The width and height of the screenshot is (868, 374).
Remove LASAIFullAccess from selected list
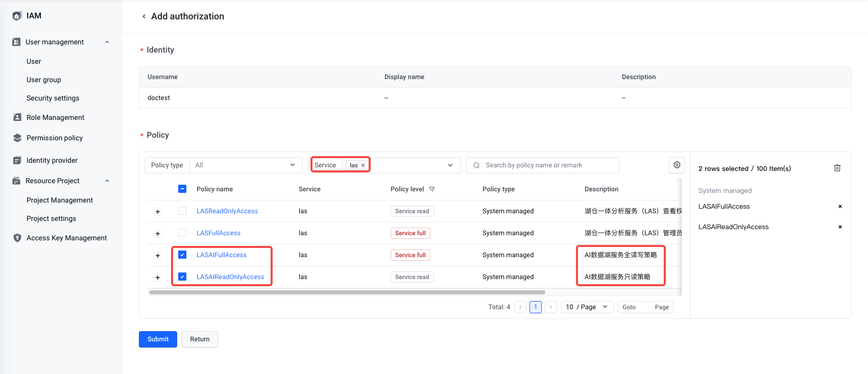pyautogui.click(x=840, y=207)
